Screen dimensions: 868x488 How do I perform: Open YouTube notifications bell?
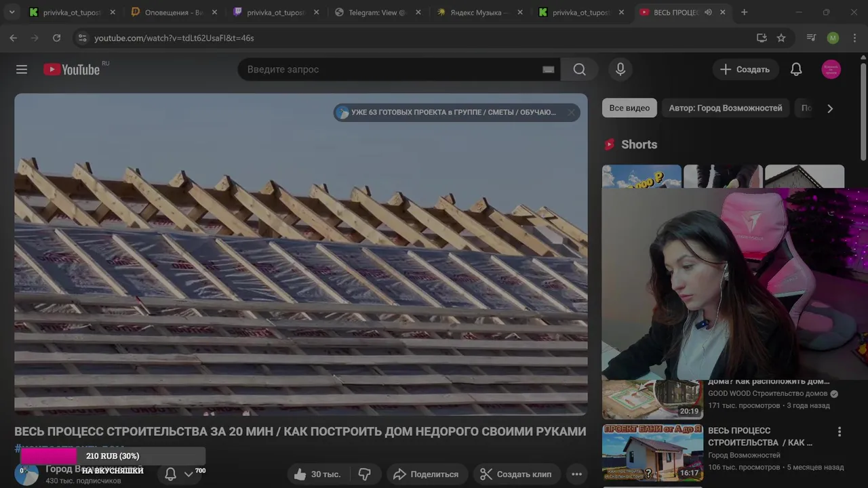pos(796,69)
